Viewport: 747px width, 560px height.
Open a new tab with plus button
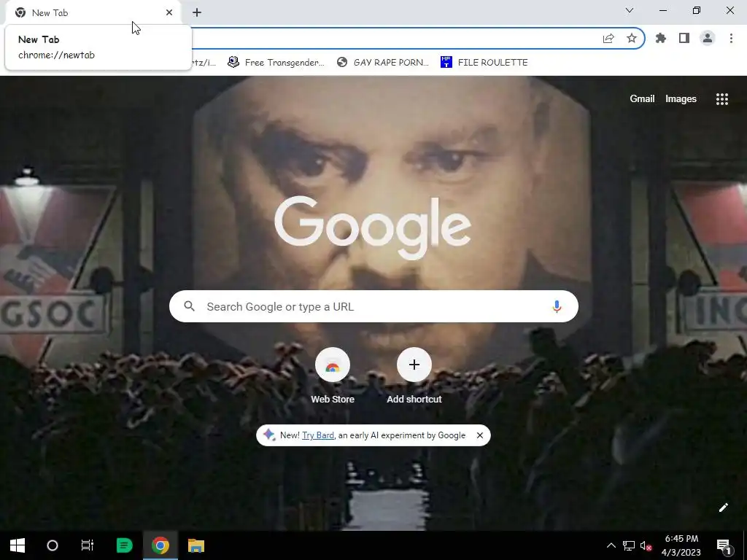tap(197, 13)
